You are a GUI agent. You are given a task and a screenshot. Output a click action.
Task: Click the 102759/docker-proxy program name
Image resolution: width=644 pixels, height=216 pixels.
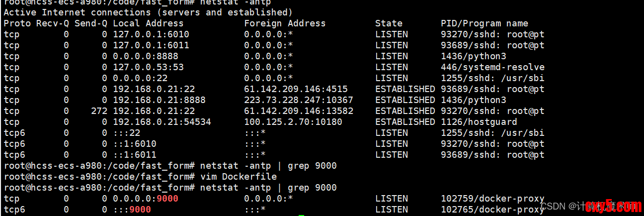click(x=492, y=199)
